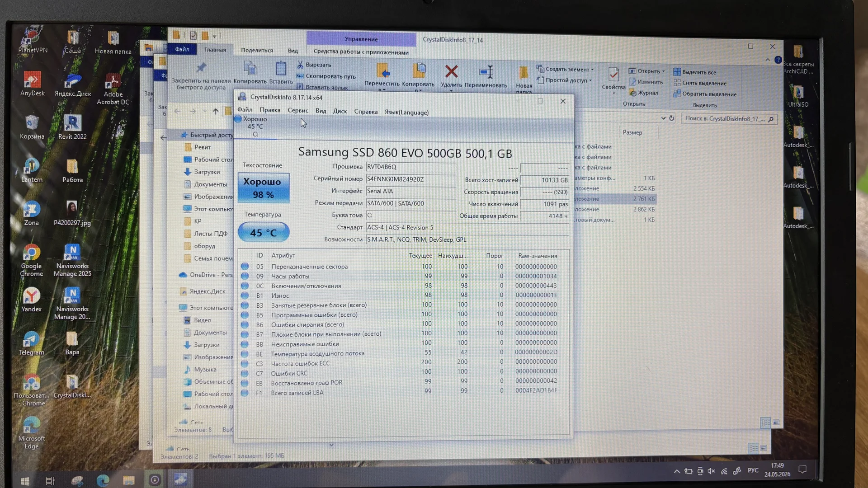Open address bar history dropdown in Explorer
Screen dimensions: 868x488
(663, 118)
